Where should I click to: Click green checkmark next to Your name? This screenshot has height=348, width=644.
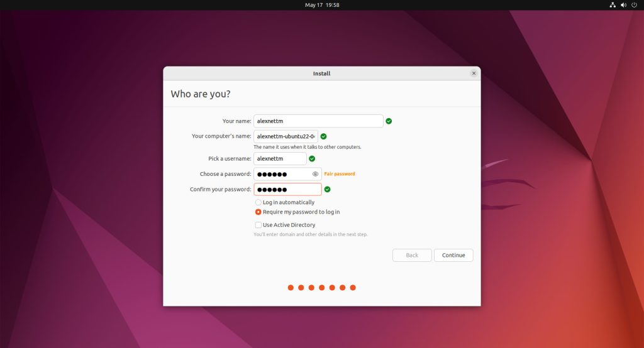(x=389, y=121)
